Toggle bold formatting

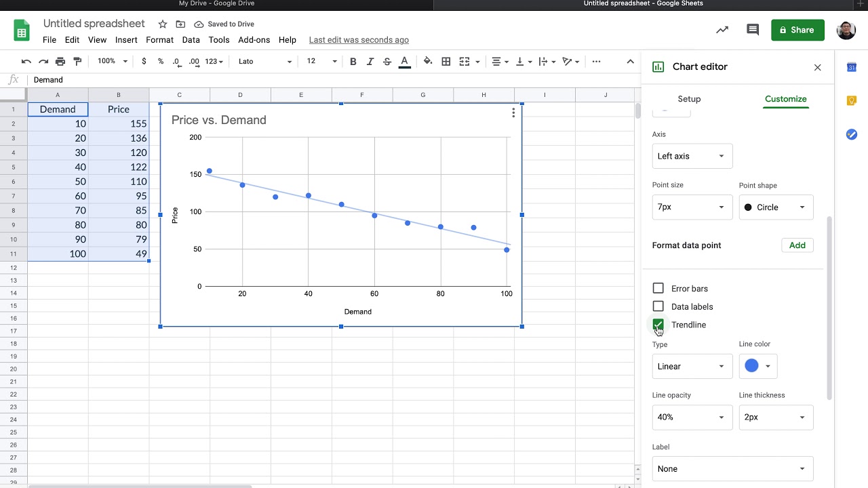pos(353,61)
